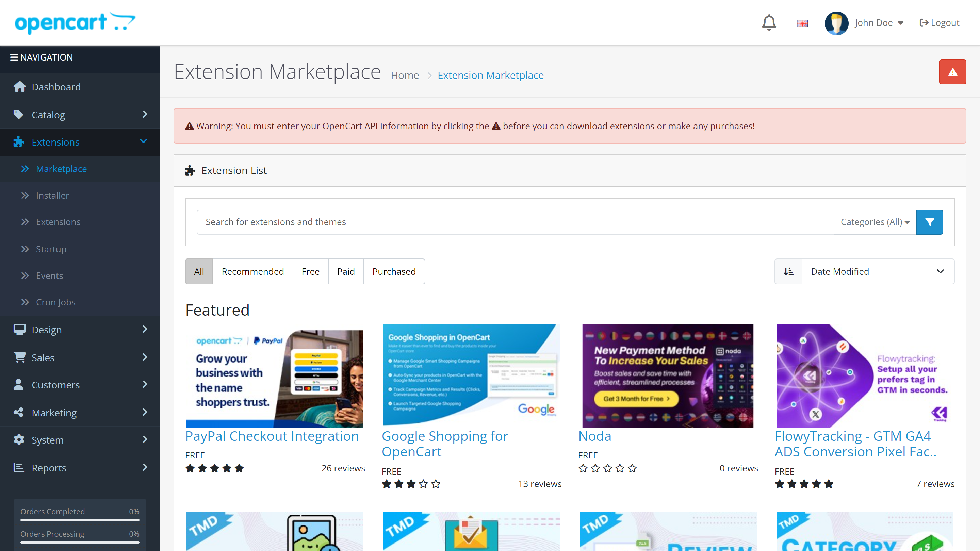Select the Paid filter option
This screenshot has width=980, height=551.
pos(345,271)
